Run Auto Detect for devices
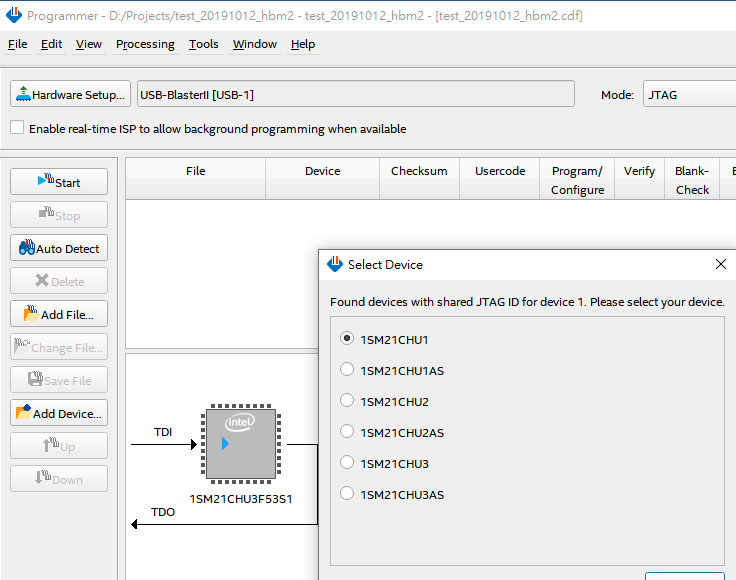 (59, 248)
